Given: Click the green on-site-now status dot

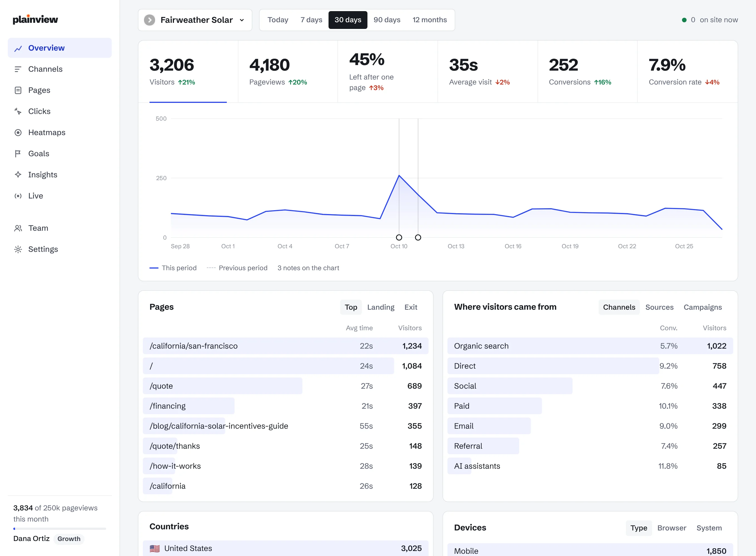Looking at the screenshot, I should click(684, 20).
